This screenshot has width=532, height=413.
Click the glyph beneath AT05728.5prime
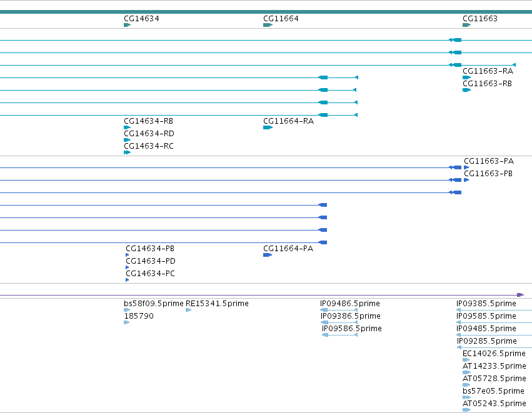click(466, 385)
